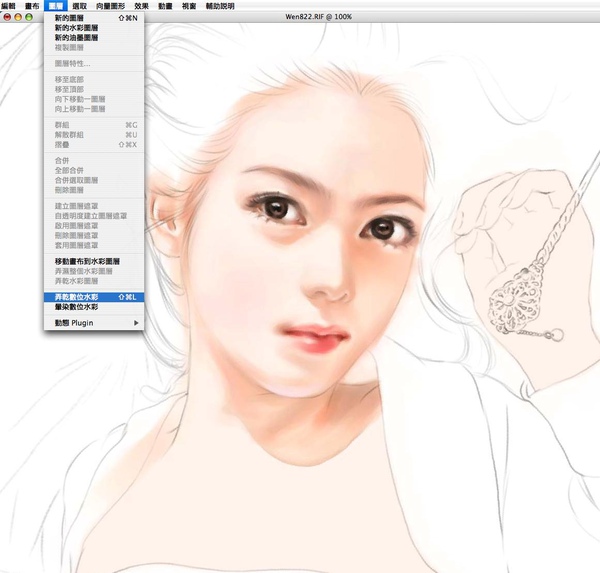Select the greyed 群組 menu entry

[94, 125]
